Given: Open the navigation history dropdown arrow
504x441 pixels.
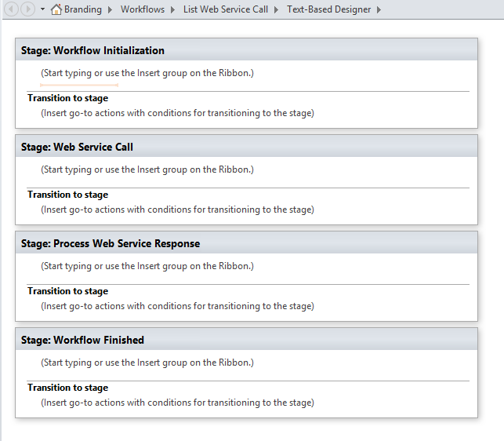Looking at the screenshot, I should point(42,9).
